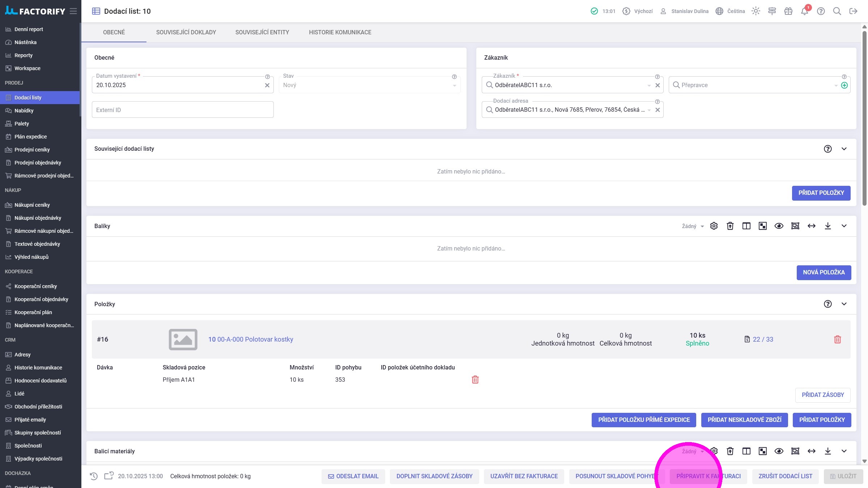This screenshot has width=868, height=488.
Task: Open Žádný preset dropdown in Balíky
Action: (x=693, y=226)
